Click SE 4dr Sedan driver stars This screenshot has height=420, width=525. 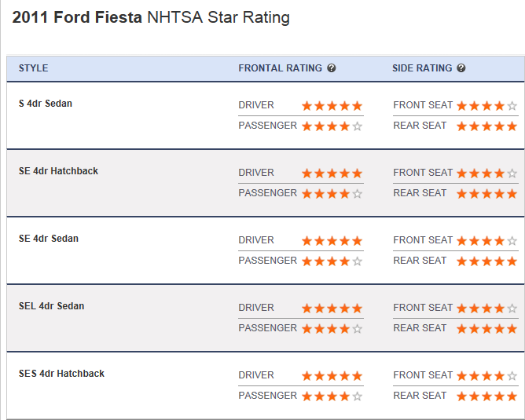pos(332,240)
